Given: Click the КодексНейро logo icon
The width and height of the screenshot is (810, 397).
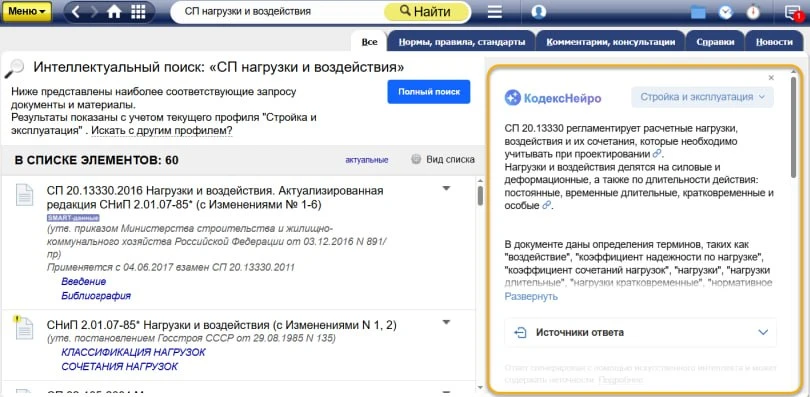Looking at the screenshot, I should point(513,97).
